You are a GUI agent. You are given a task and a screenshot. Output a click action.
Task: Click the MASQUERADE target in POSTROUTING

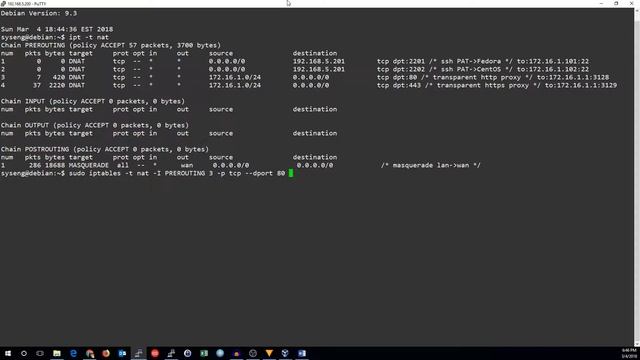point(89,165)
